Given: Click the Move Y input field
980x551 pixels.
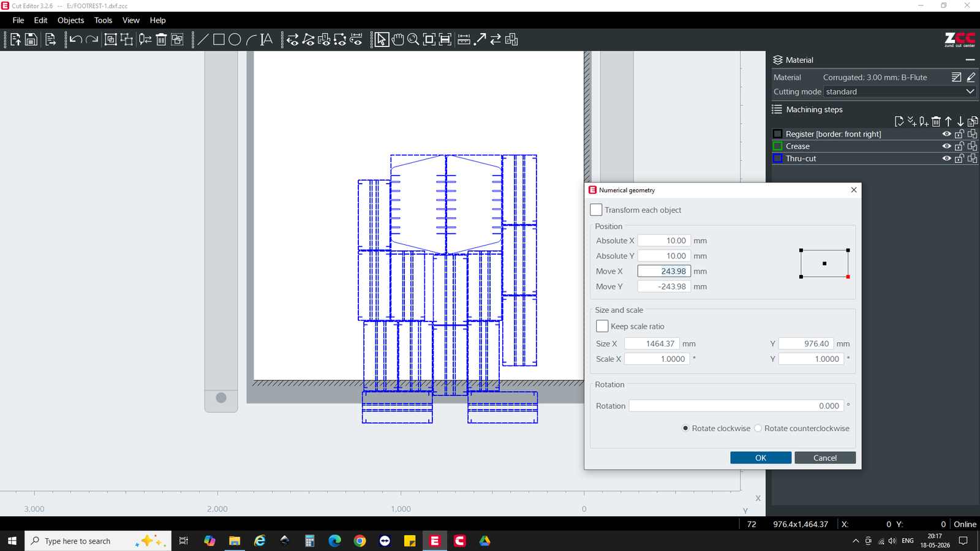Looking at the screenshot, I should [x=664, y=287].
